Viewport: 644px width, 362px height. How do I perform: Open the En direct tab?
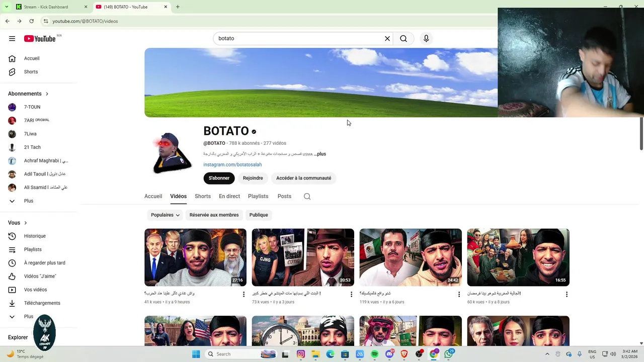click(229, 197)
